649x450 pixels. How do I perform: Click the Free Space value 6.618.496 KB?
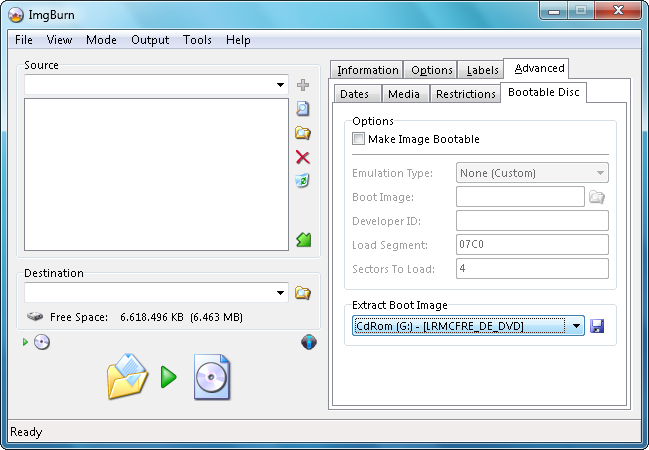[152, 317]
